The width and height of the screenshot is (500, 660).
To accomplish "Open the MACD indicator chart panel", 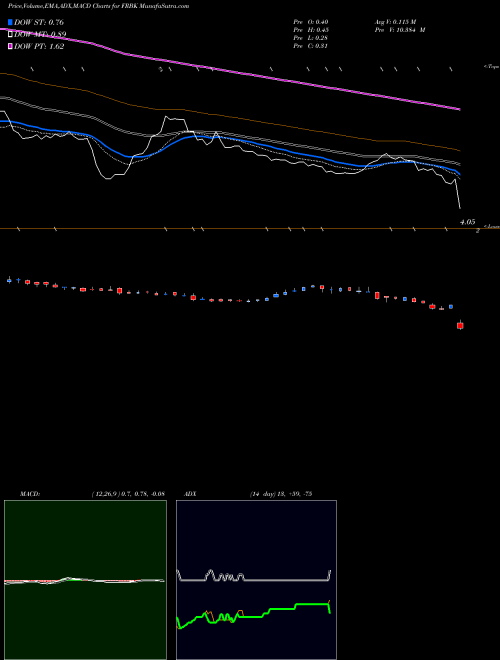I will pos(85,580).
